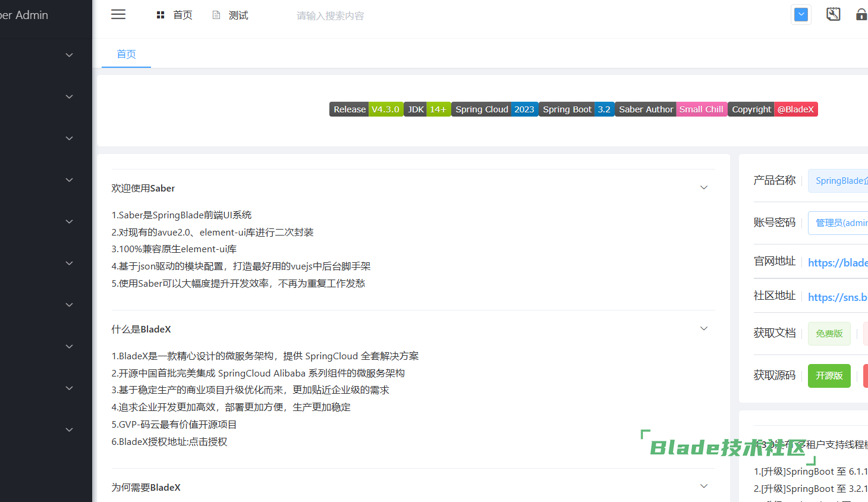Viewport: 868px width, 502px height.
Task: Click the JDK 14+ badge
Action: point(427,109)
